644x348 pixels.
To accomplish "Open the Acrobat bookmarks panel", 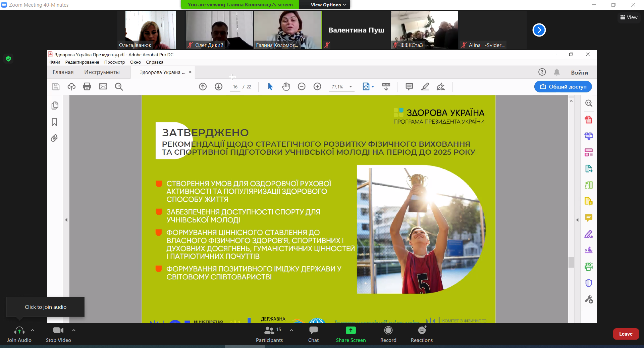I will 54,122.
